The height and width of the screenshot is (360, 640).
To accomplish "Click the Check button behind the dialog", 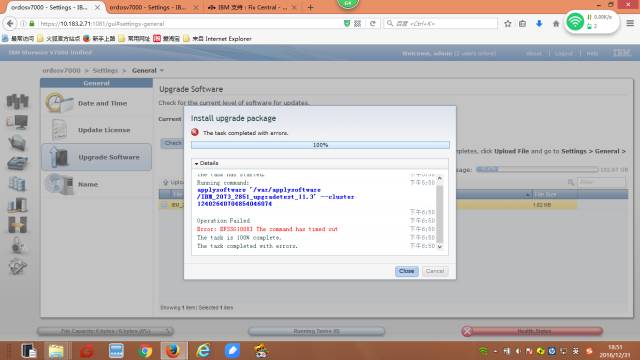I will coord(173,143).
